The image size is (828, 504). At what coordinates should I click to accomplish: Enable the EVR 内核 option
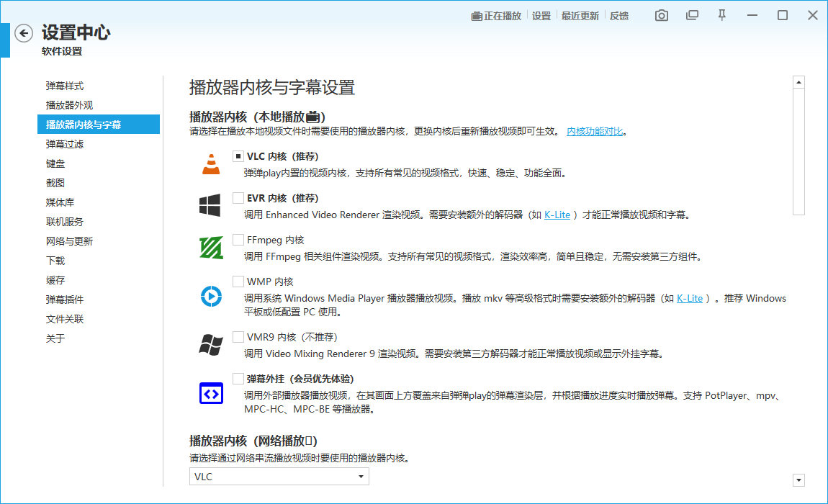238,197
